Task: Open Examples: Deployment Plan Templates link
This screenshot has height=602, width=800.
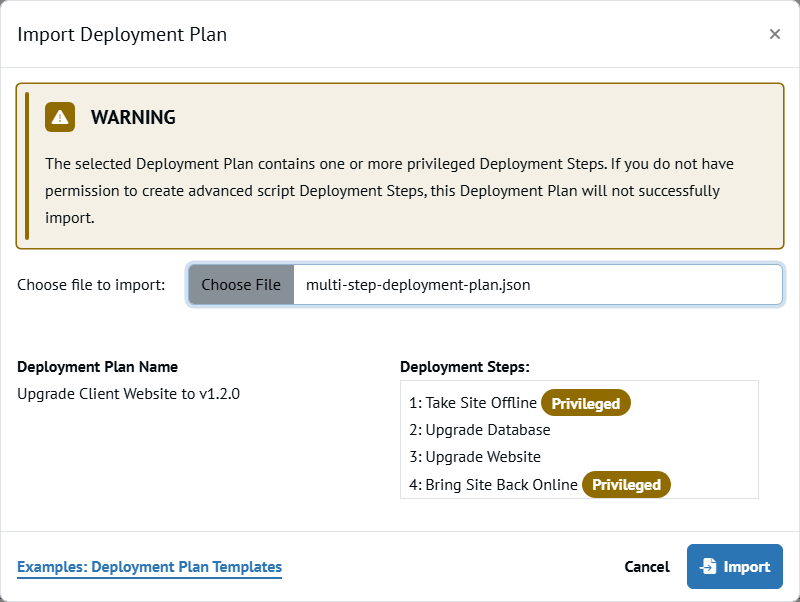Action: point(149,567)
